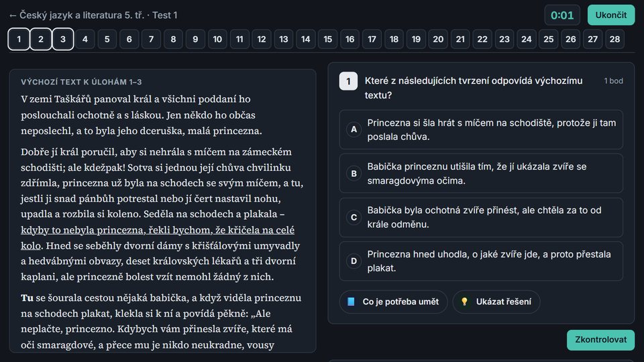This screenshot has width=644, height=362.
Task: Click the question number 1 badge
Action: (348, 81)
